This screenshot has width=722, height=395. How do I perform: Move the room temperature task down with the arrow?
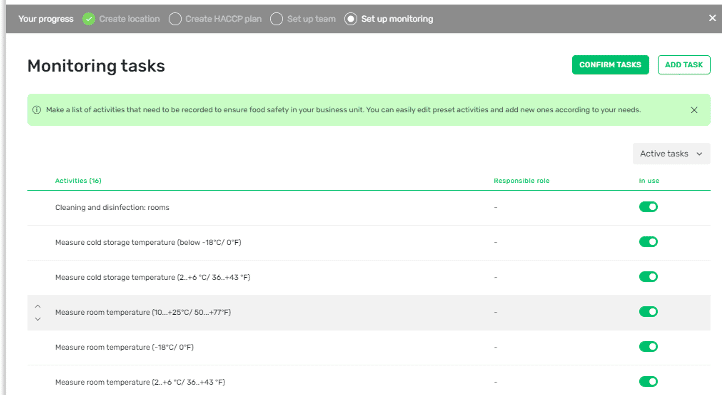coord(38,319)
